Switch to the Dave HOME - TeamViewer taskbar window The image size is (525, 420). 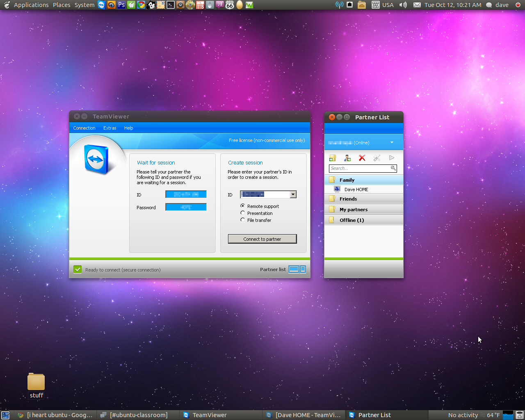tap(304, 415)
